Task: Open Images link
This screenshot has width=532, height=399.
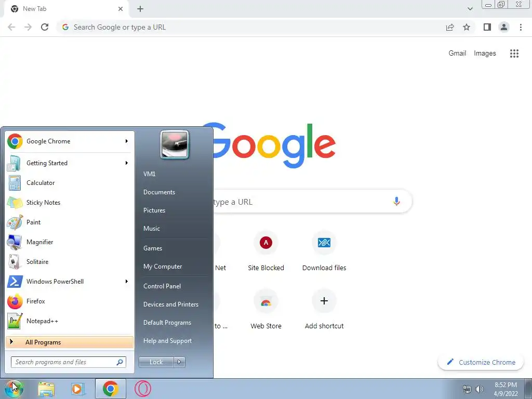Action: pos(485,54)
